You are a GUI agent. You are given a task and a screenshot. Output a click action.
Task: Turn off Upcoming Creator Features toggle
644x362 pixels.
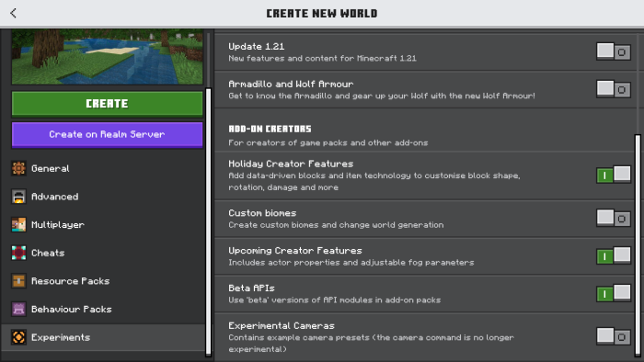pyautogui.click(x=614, y=255)
